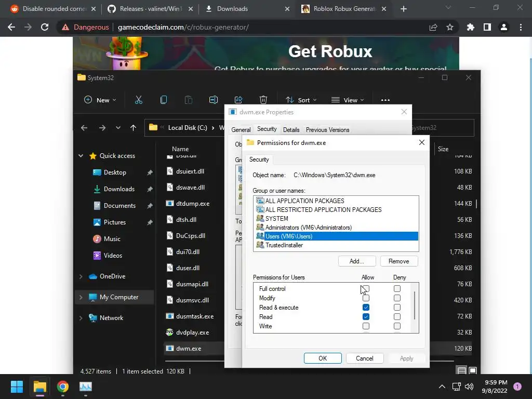Go forward in the System32 Explorer window
Image resolution: width=532 pixels, height=399 pixels.
click(x=102, y=128)
